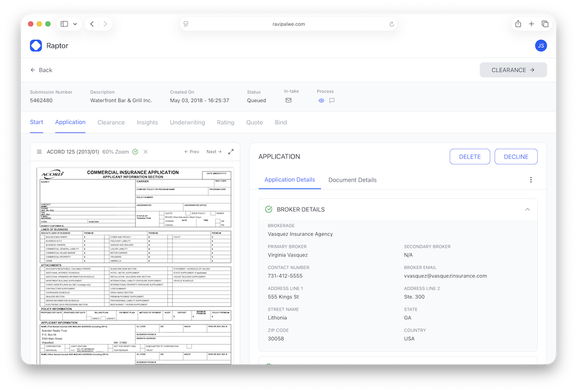Close the ACORD 125 document
The image size is (577, 392).
[145, 152]
